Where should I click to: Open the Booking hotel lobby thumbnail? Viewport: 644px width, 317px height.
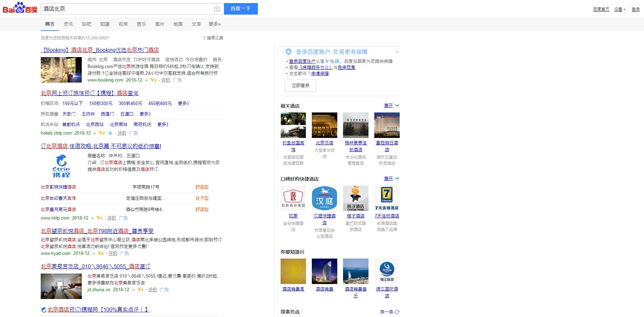(61, 70)
